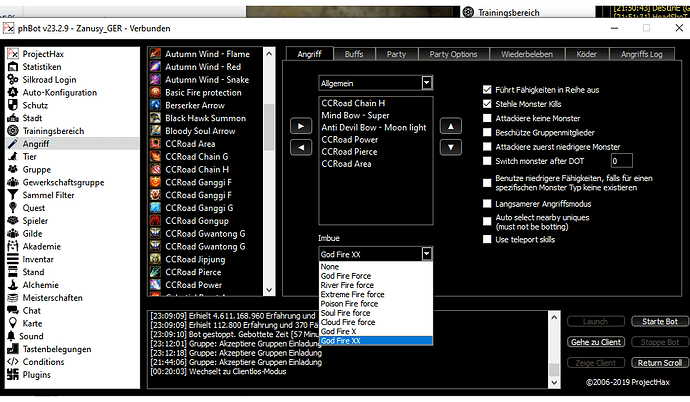Click the Quest lightbulb icon

pos(13,208)
